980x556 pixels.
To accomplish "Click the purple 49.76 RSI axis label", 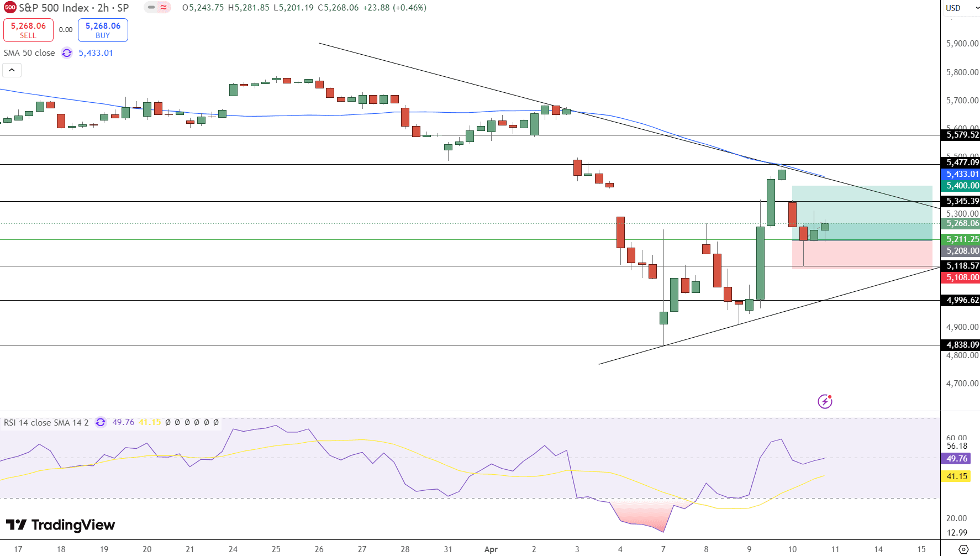I will (x=957, y=459).
